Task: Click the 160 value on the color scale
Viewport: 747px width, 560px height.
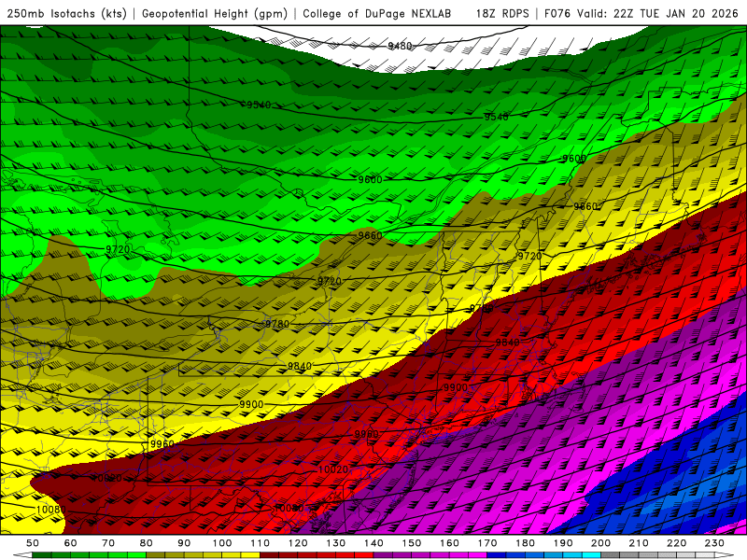Action: point(449,543)
